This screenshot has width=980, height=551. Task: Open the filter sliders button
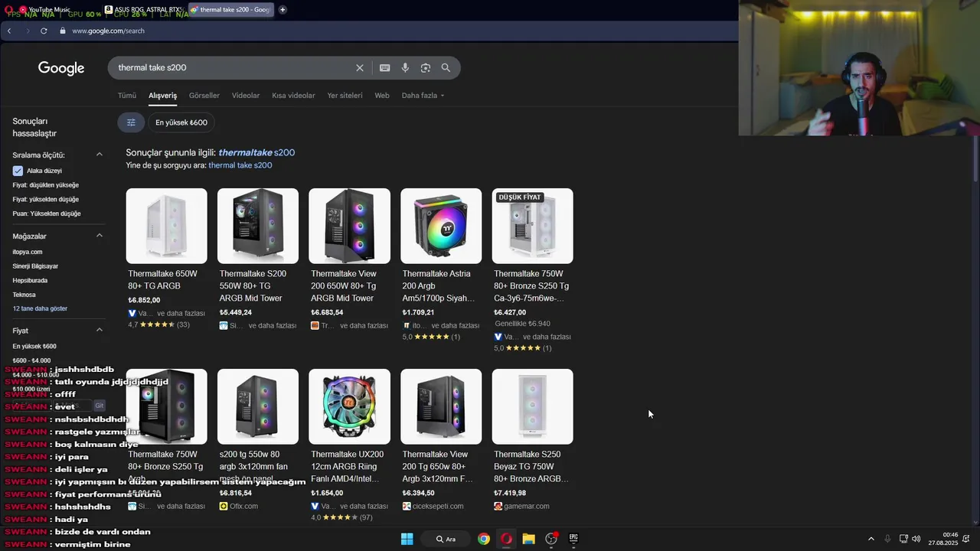(x=131, y=122)
